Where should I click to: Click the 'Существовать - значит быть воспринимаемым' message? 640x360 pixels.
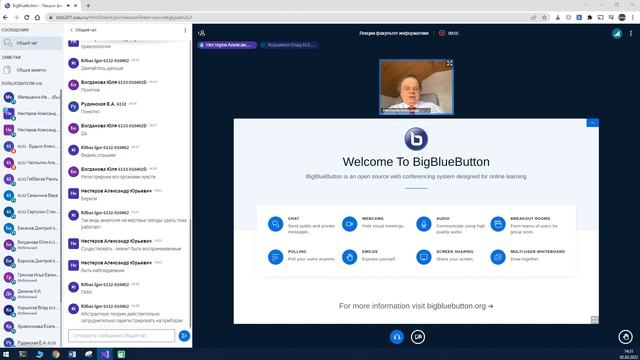131,249
